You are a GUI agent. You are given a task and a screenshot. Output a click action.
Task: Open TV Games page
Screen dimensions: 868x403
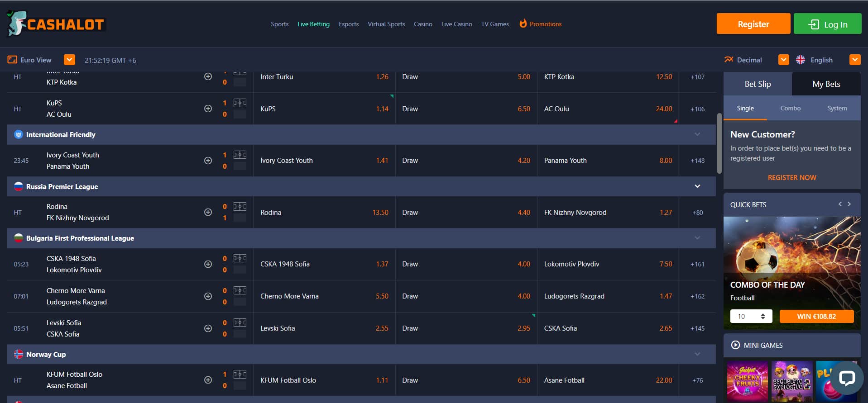495,24
